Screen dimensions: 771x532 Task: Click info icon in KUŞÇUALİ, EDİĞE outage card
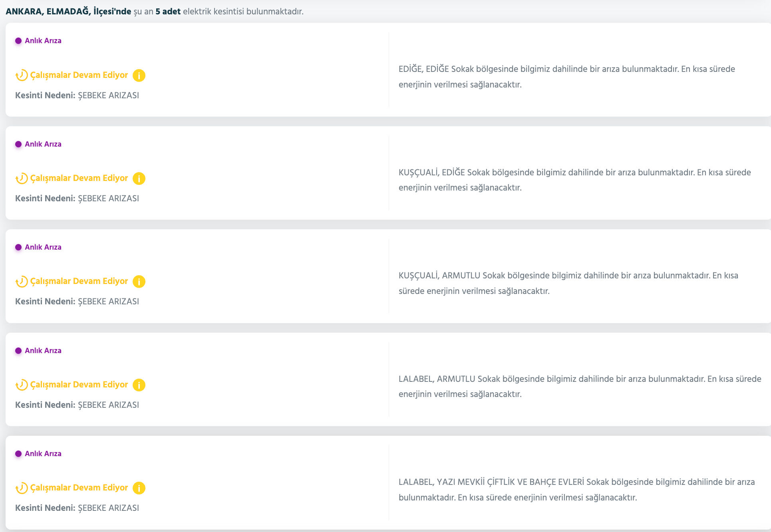point(139,179)
